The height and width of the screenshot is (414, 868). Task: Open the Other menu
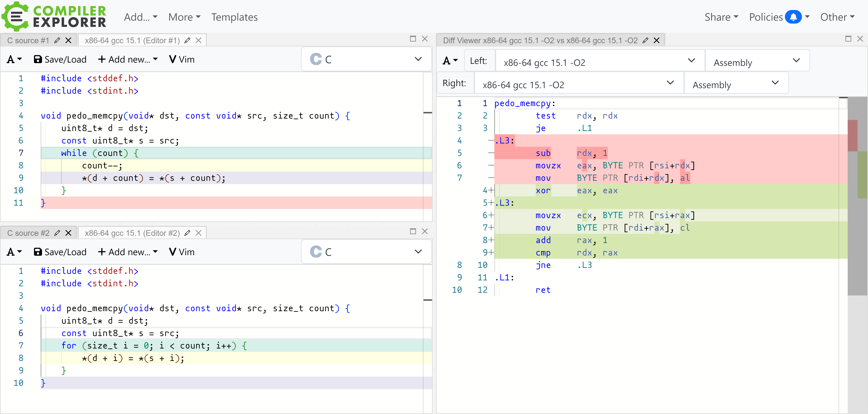pos(837,17)
